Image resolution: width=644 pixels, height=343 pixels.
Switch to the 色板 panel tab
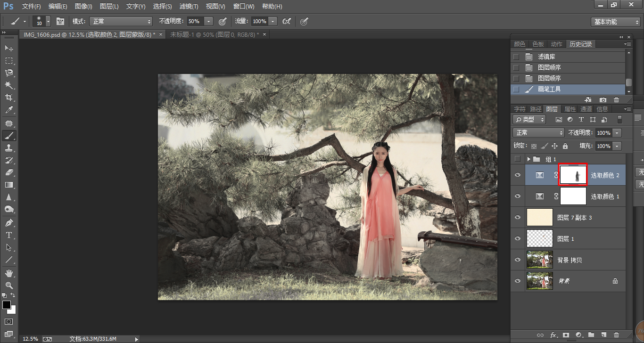pos(538,44)
